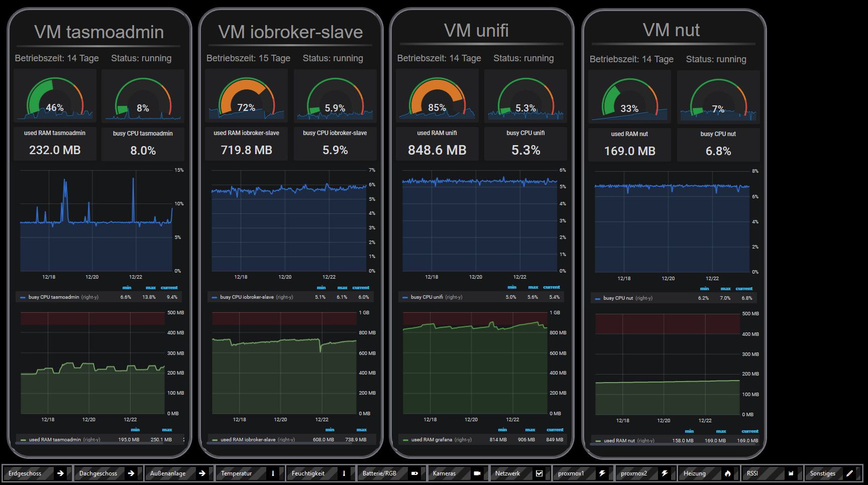Click the VM iobroker-slave heading
This screenshot has height=485, width=868.
(x=290, y=32)
